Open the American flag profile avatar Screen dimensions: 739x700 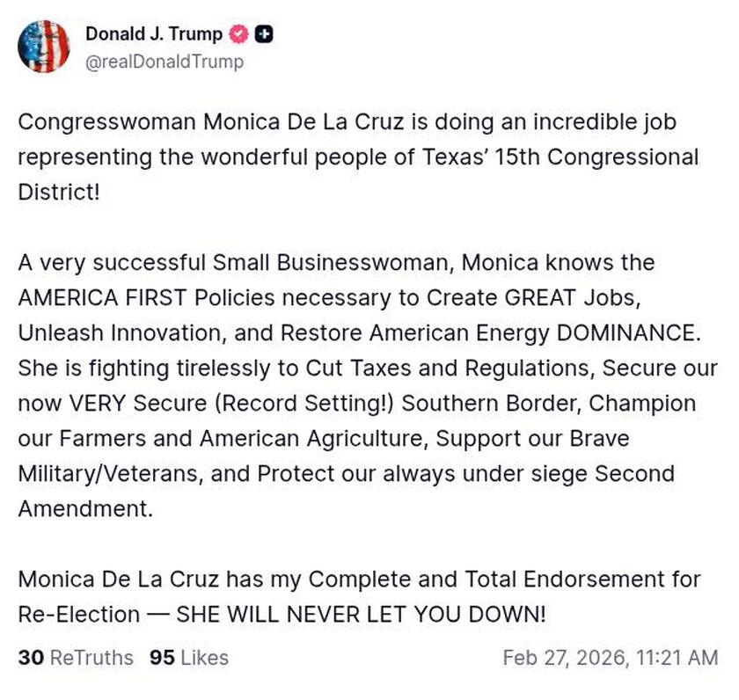click(43, 47)
